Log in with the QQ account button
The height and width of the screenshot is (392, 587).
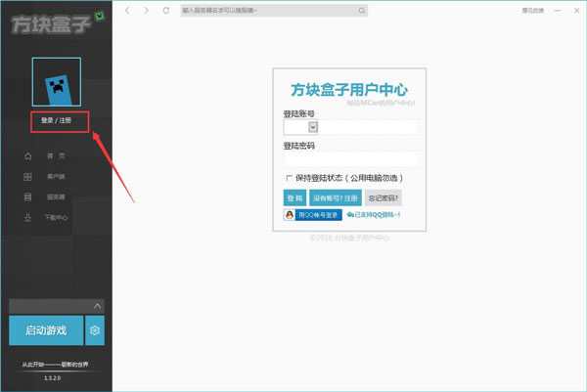pyautogui.click(x=313, y=215)
